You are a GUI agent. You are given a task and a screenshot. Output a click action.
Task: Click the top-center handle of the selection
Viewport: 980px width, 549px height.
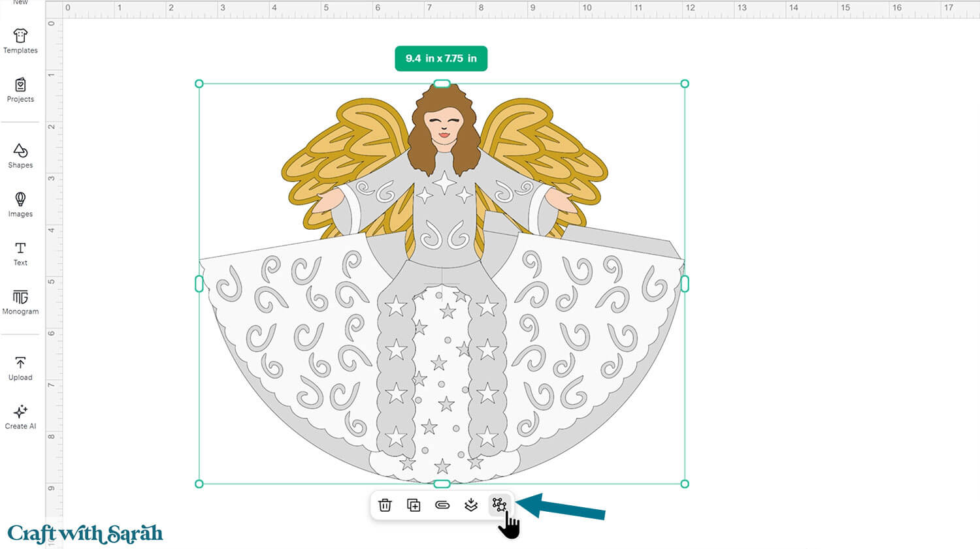click(x=441, y=84)
